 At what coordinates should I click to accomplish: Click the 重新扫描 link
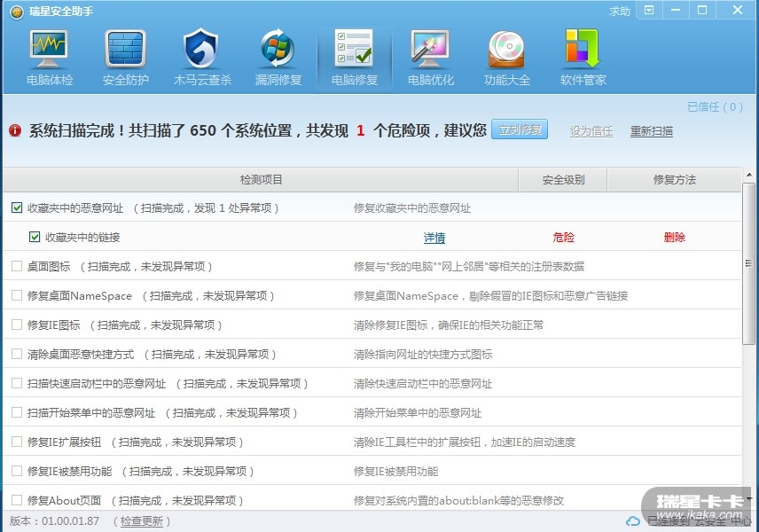coord(651,131)
